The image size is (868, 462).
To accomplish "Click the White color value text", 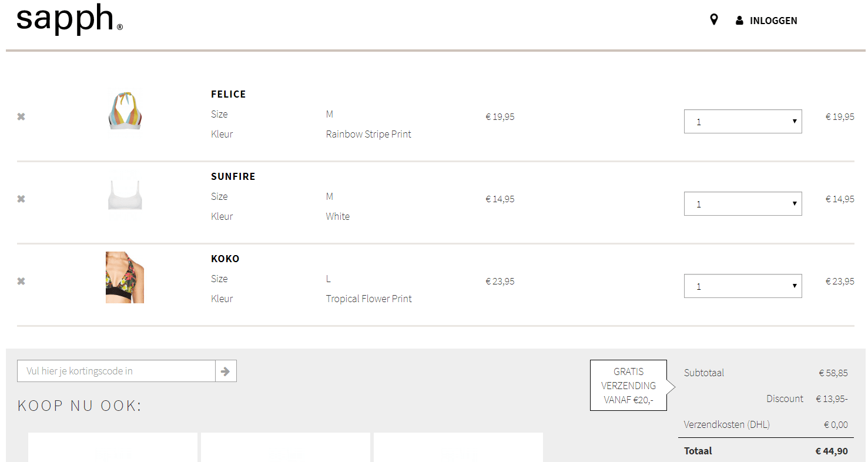I will click(x=338, y=216).
